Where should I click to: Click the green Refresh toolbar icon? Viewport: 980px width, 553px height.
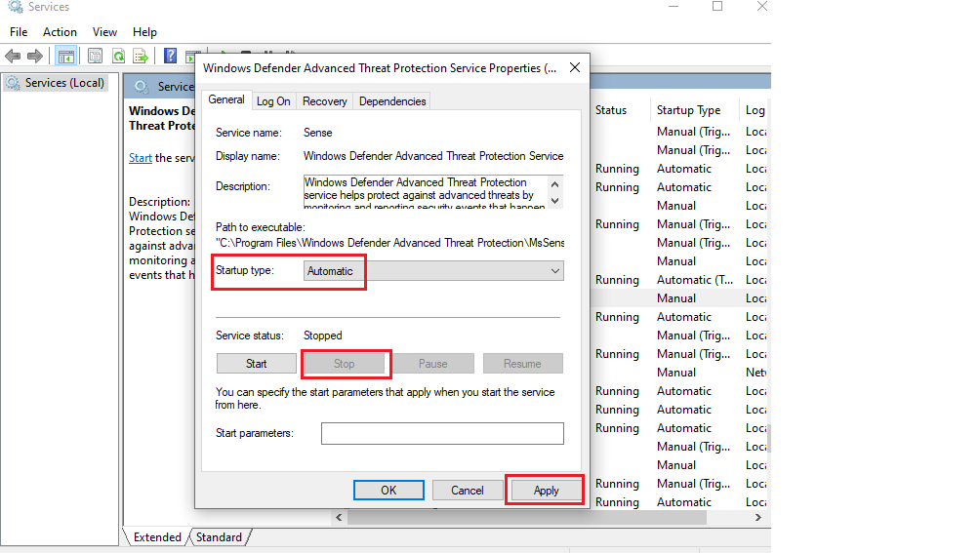coord(118,57)
